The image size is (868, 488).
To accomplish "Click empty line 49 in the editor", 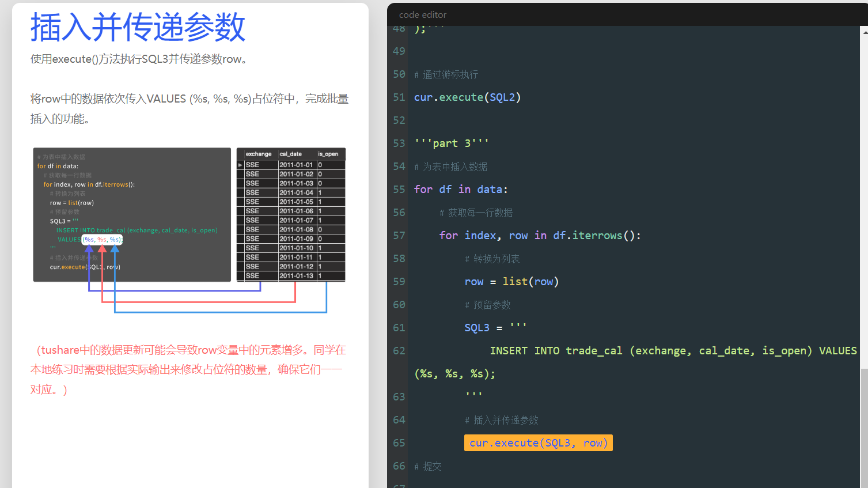I will (x=634, y=51).
